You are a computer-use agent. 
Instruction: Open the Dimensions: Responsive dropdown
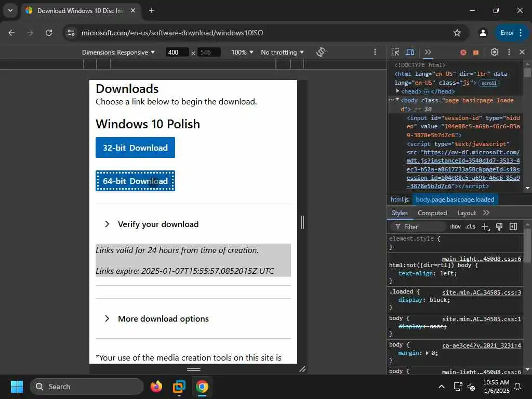(x=118, y=52)
